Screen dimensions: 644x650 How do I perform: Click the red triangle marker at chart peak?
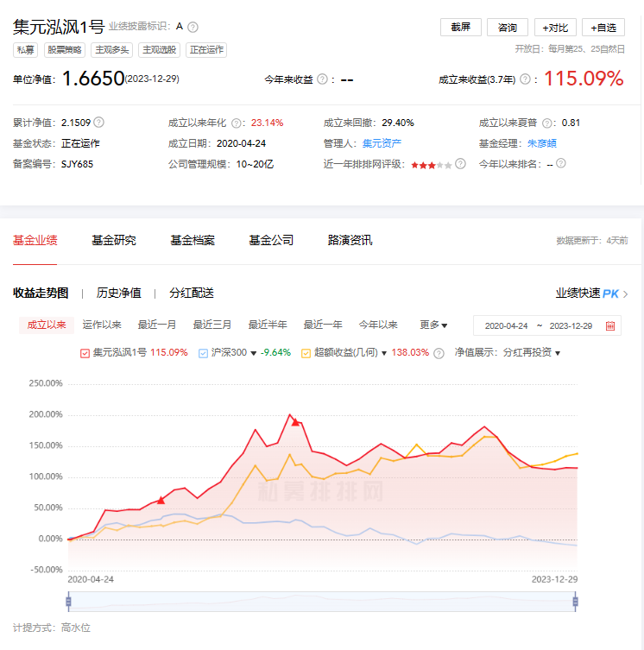pos(295,422)
